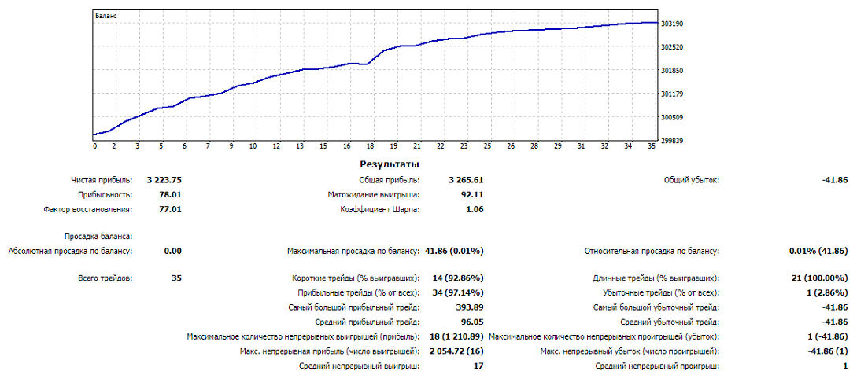Viewport: 868px width, 375px height.
Task: Select loss trades value 1 (2.86%)
Action: (x=826, y=292)
